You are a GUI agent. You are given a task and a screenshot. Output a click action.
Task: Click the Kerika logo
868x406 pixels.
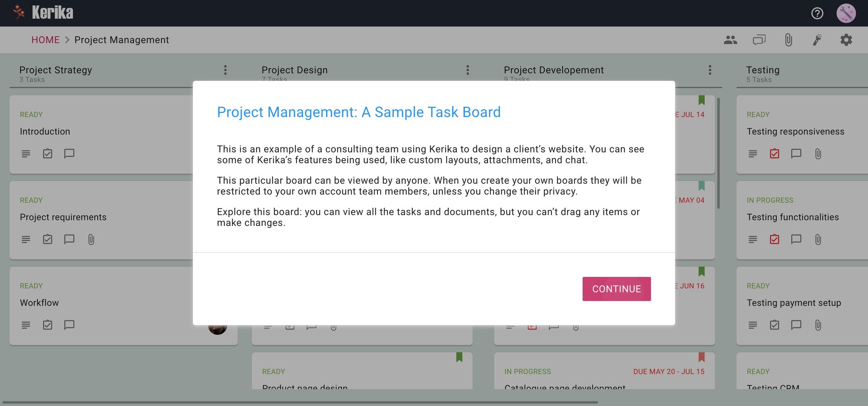pos(43,13)
